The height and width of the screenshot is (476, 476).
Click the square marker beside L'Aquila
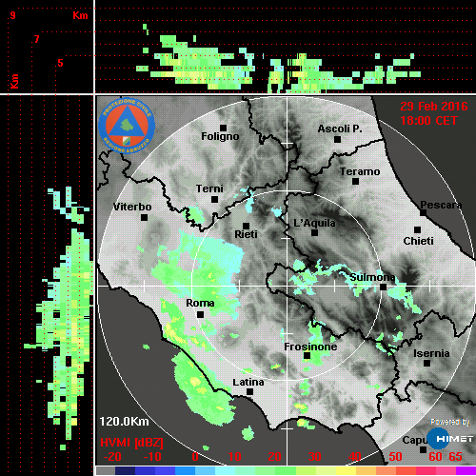314,232
